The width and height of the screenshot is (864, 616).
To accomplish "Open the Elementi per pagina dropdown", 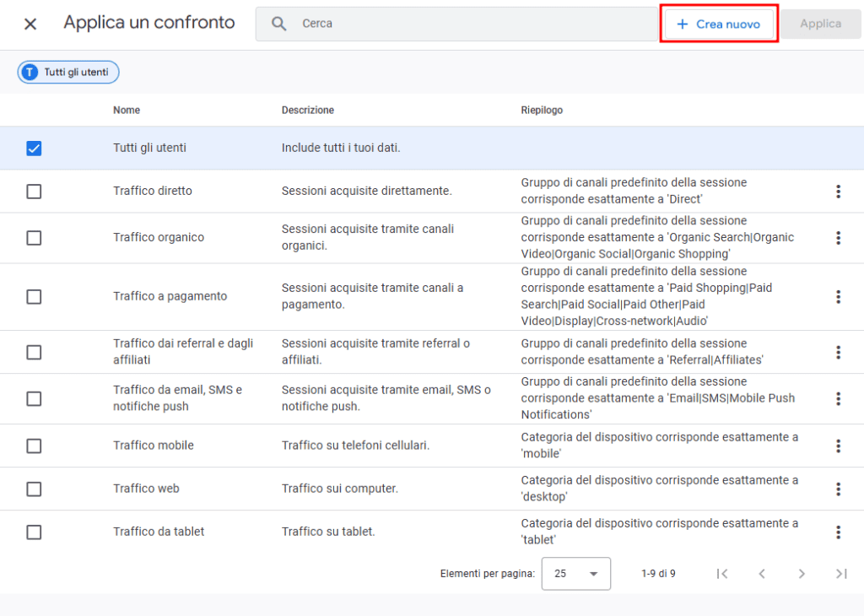I will (x=576, y=574).
